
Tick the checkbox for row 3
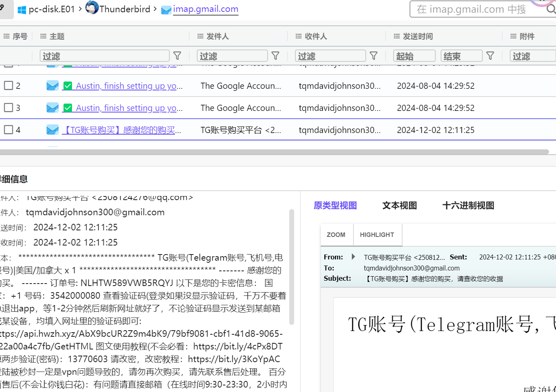[x=9, y=108]
